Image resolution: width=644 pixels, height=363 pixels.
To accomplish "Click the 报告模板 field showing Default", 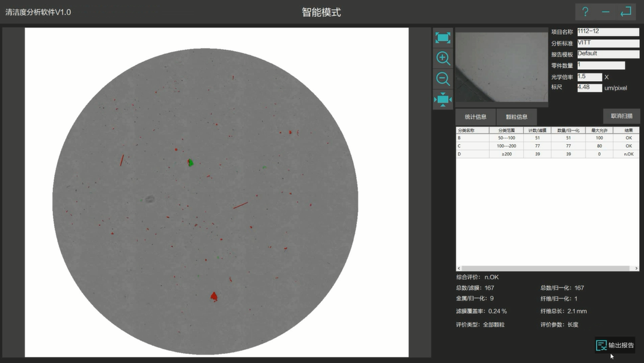I will point(607,54).
